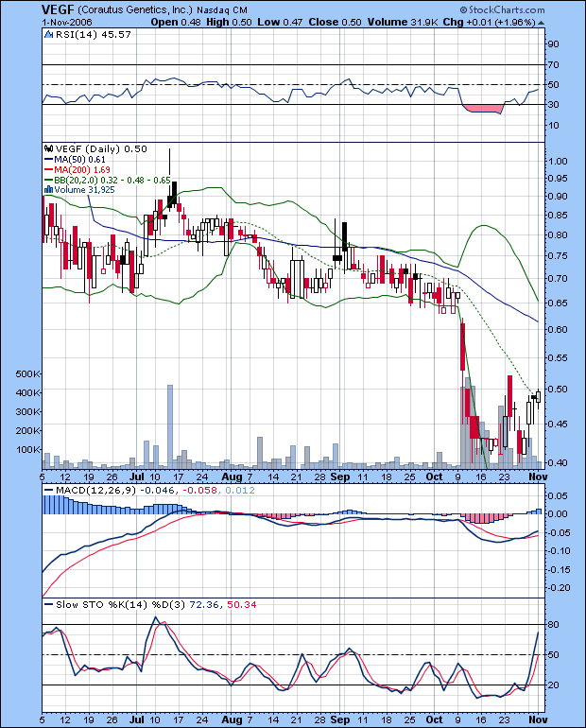Click the stochastic %K value 72.36

204,604
